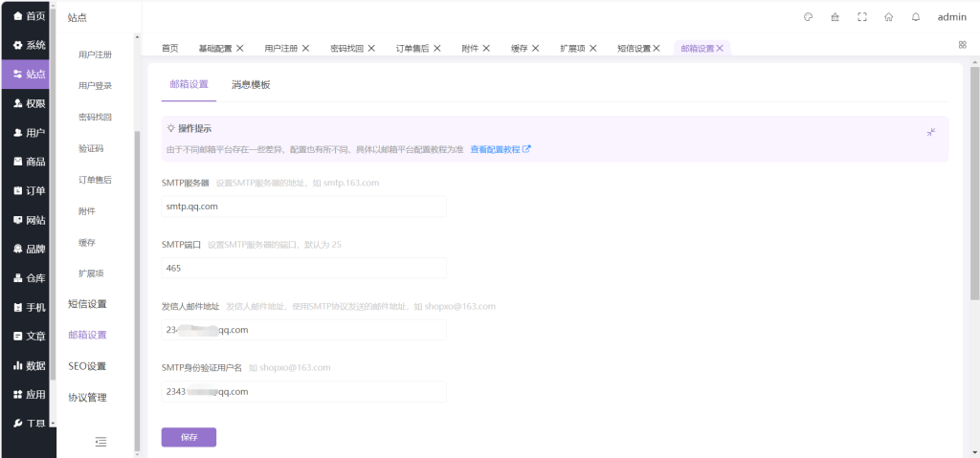The image size is (980, 458).
Task: Close the 附件 tab
Action: (486, 48)
